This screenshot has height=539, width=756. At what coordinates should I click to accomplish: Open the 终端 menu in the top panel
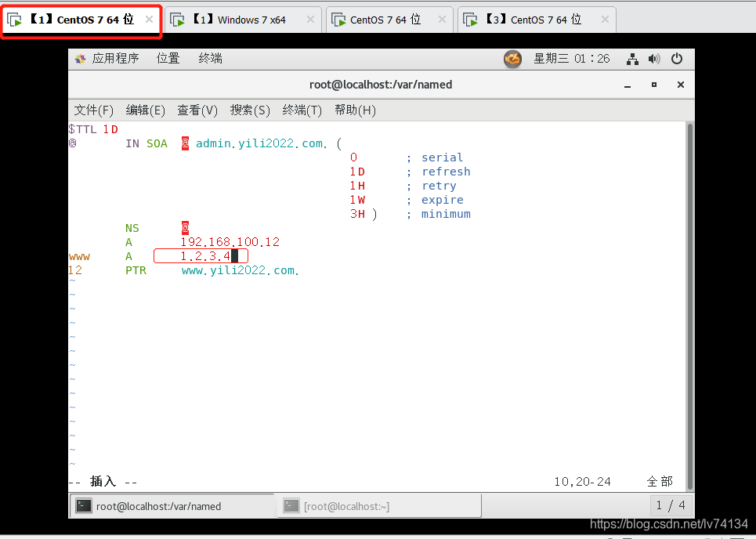(x=210, y=59)
